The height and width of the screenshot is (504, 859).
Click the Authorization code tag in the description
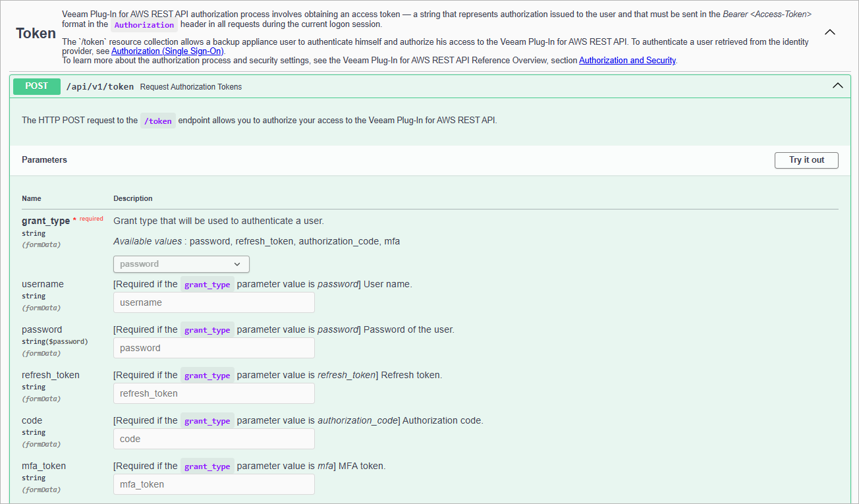tap(144, 25)
